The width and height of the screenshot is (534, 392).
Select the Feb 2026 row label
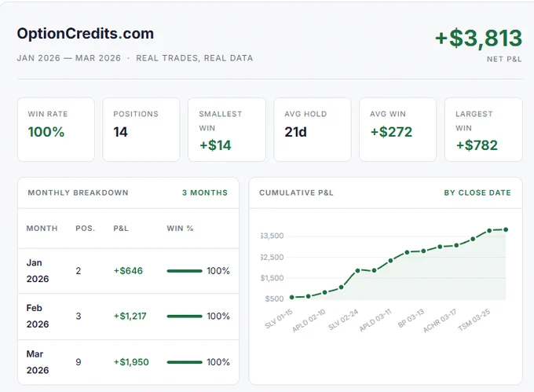(x=38, y=316)
